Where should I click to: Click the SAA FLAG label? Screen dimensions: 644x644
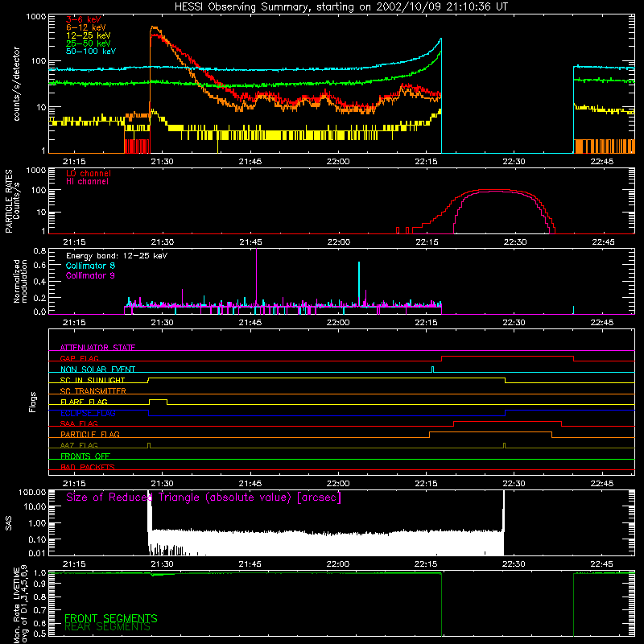click(79, 423)
